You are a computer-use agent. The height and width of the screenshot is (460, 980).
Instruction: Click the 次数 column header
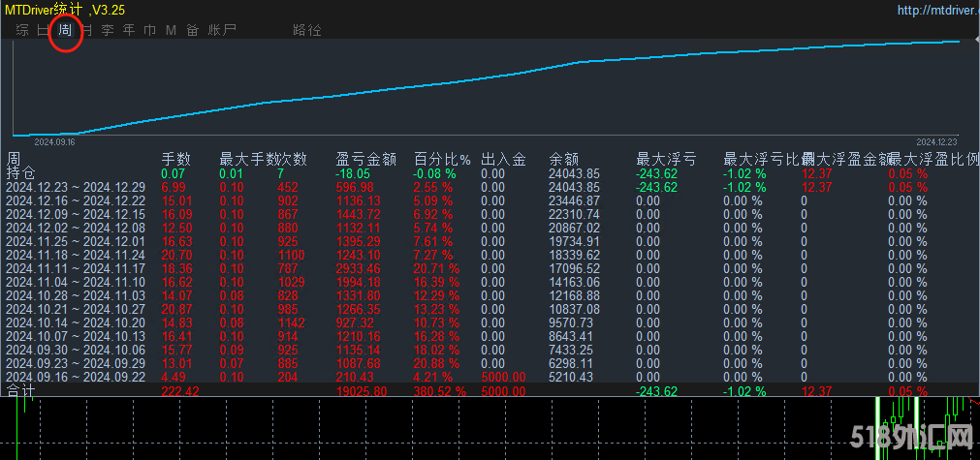pyautogui.click(x=293, y=160)
